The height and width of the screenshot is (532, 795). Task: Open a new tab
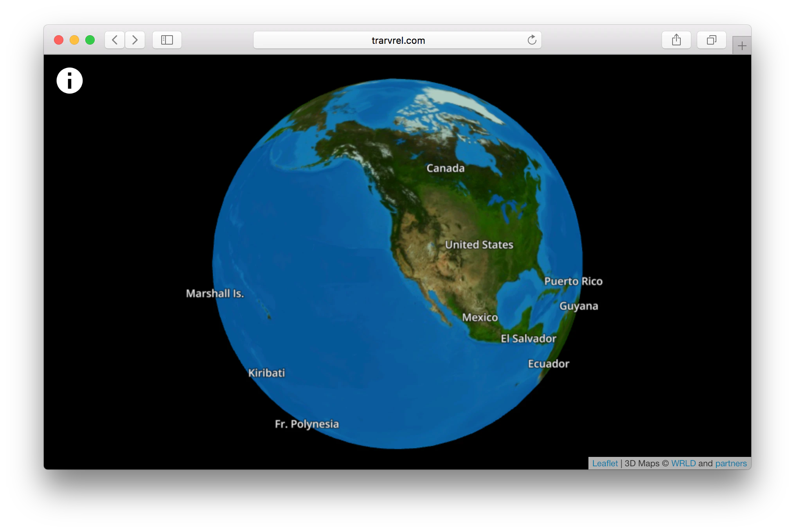click(x=742, y=46)
